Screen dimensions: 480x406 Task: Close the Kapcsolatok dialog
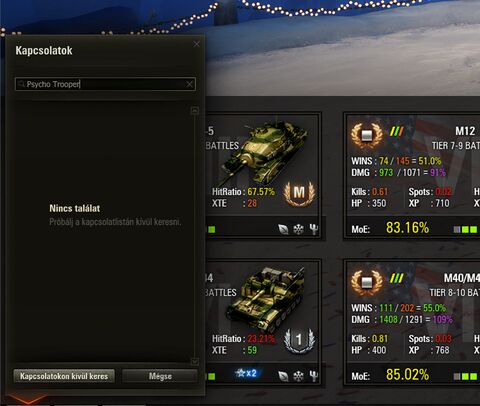pos(197,44)
